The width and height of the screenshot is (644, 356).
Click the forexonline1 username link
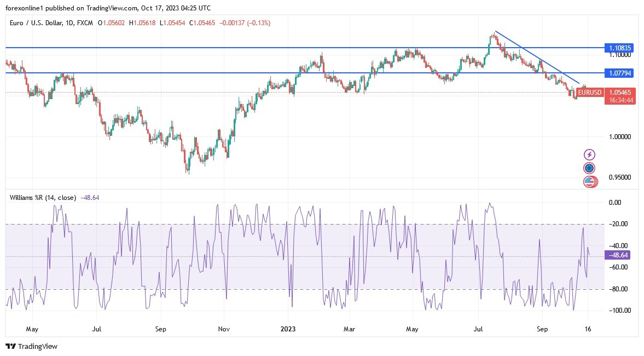coord(23,8)
